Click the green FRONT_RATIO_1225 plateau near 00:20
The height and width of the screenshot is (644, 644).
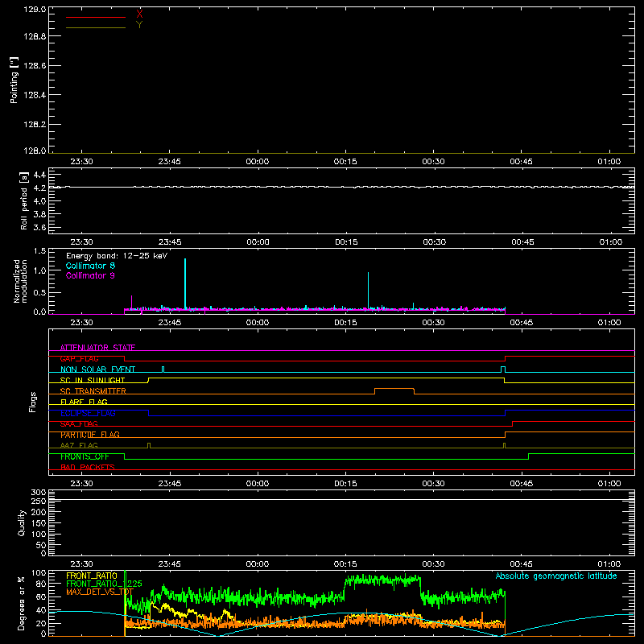(x=382, y=580)
